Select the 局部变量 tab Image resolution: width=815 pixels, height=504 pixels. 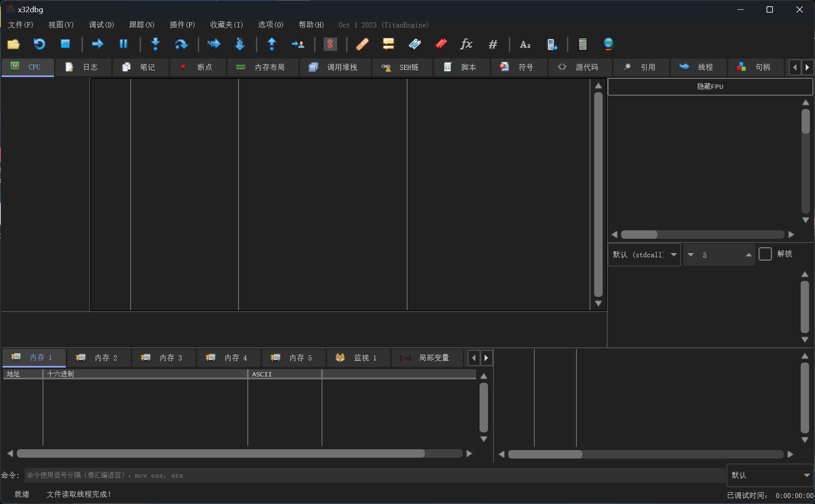427,358
